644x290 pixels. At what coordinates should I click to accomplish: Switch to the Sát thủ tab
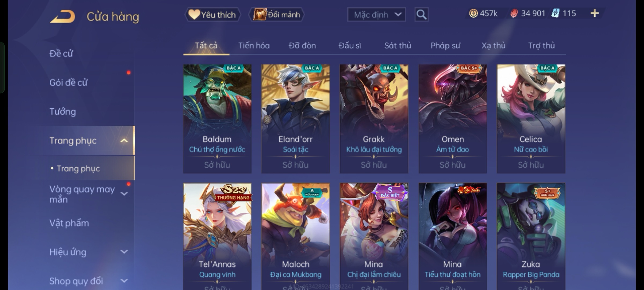(397, 46)
